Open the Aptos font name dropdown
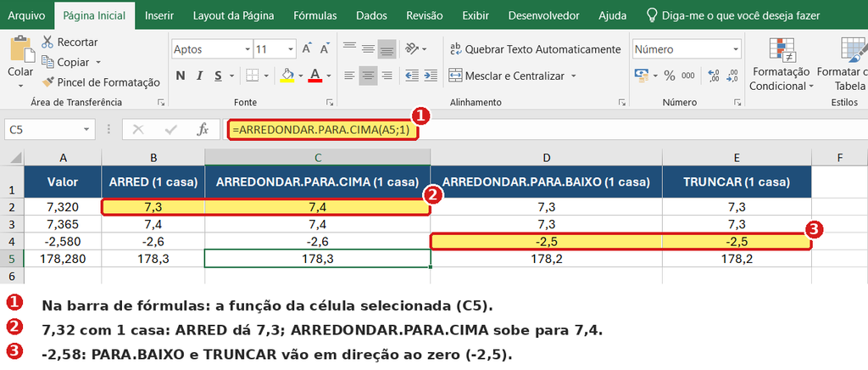This screenshot has width=868, height=370. [x=248, y=49]
